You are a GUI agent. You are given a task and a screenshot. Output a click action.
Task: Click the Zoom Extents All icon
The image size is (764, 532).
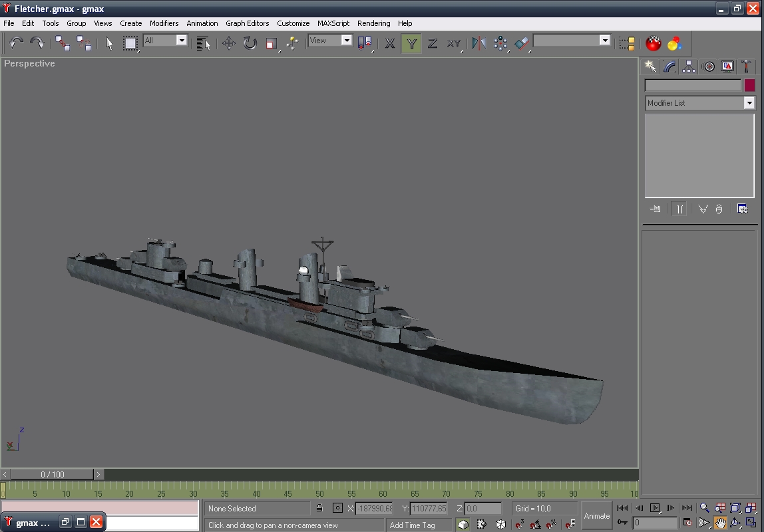point(751,508)
